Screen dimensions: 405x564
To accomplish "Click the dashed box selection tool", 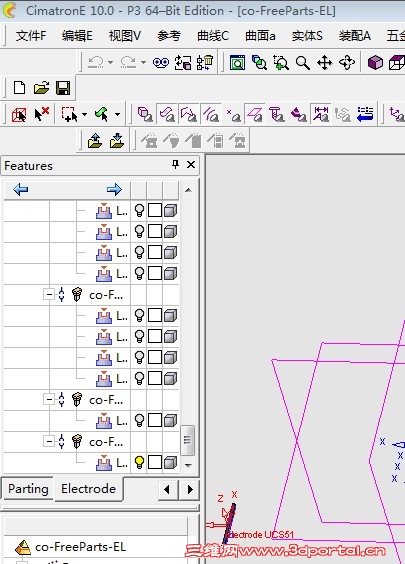I will pyautogui.click(x=69, y=114).
